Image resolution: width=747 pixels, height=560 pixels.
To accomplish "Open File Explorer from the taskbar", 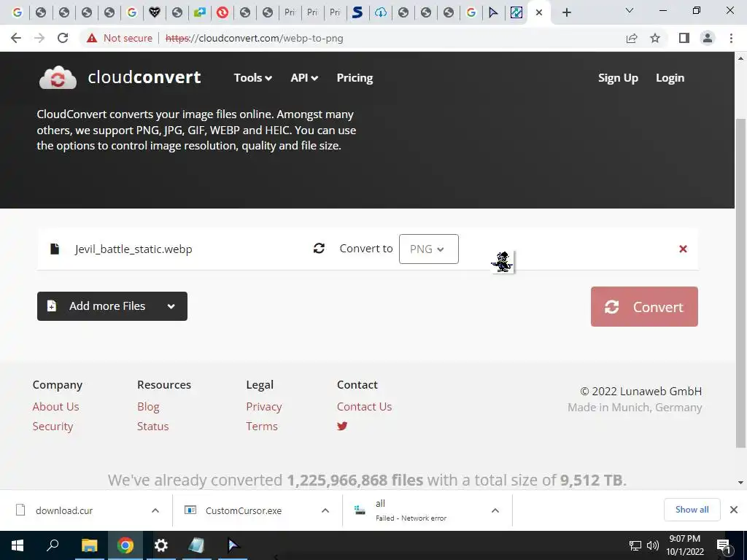I will click(89, 545).
